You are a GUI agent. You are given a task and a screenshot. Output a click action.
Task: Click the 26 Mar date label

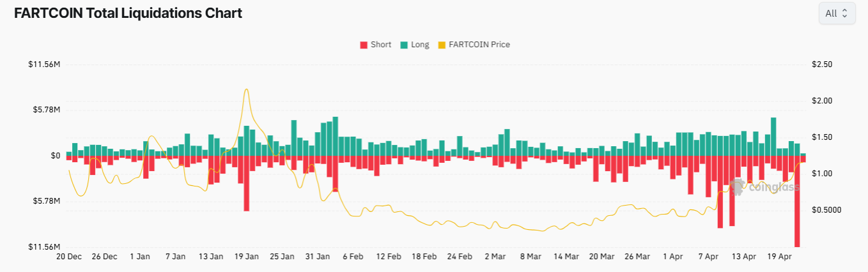[x=637, y=257]
